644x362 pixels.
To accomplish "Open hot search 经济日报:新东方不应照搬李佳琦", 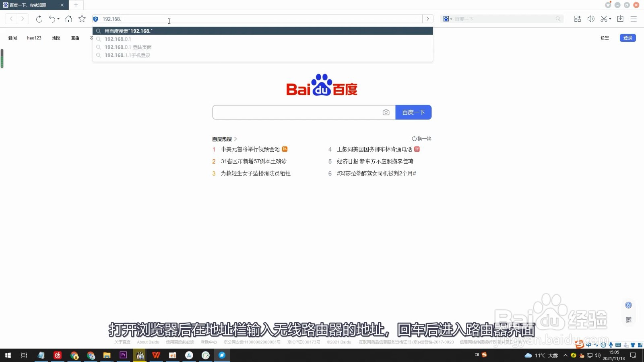I will [375, 161].
